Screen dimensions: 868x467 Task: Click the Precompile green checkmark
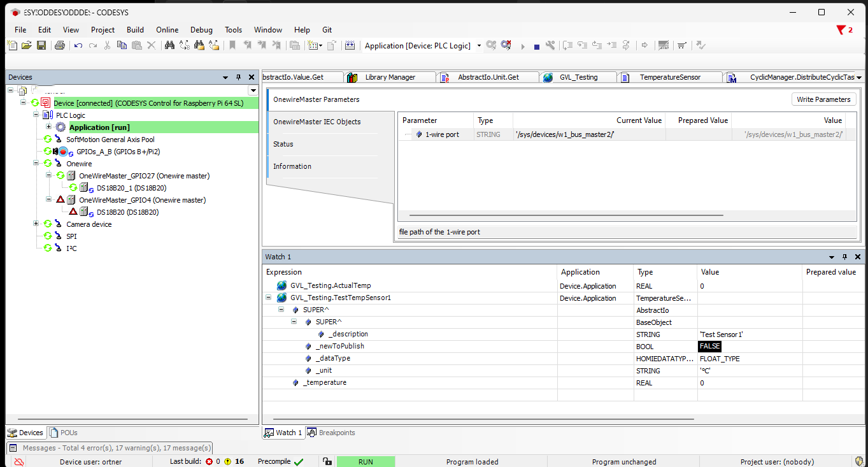pos(299,462)
